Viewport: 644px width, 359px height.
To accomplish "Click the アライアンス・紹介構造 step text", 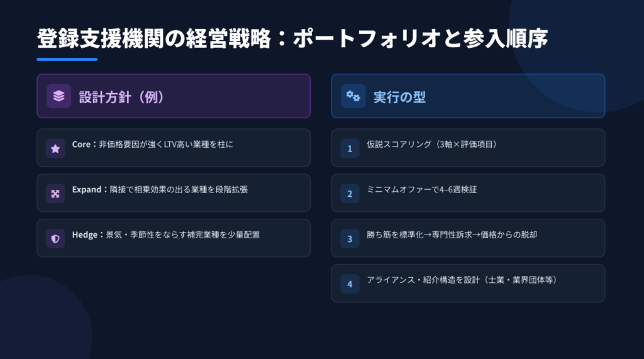I will point(462,280).
